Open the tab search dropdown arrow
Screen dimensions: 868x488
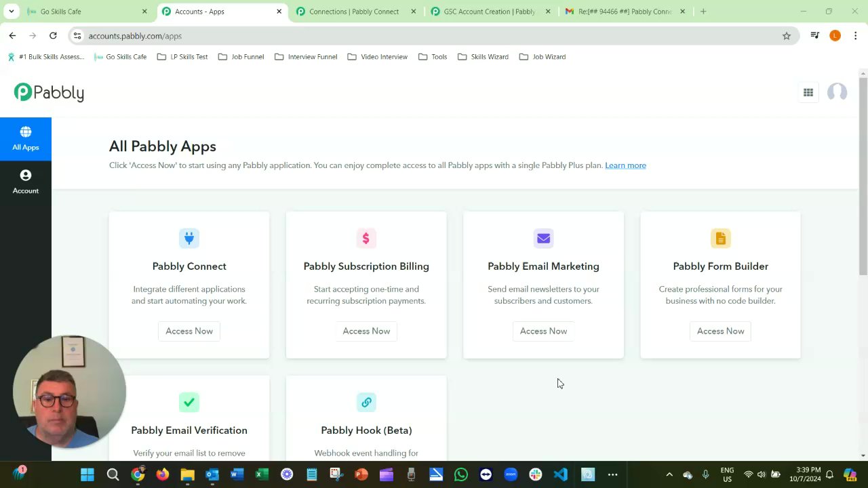pyautogui.click(x=11, y=12)
